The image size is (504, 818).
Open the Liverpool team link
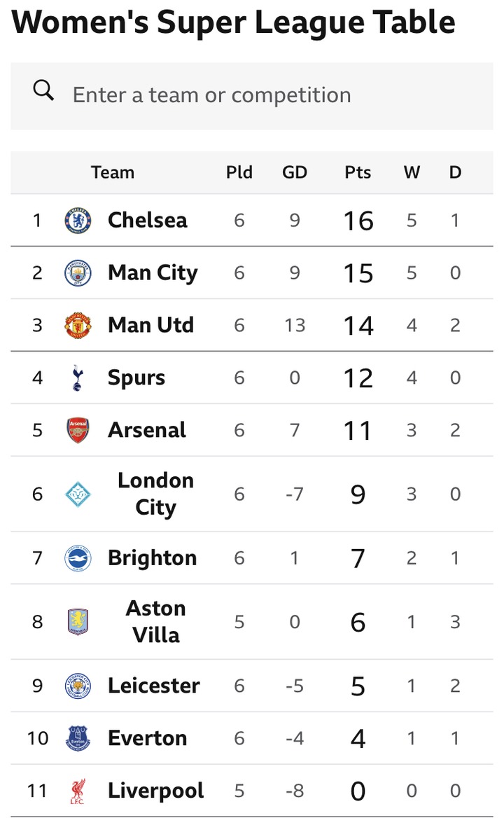pyautogui.click(x=156, y=791)
